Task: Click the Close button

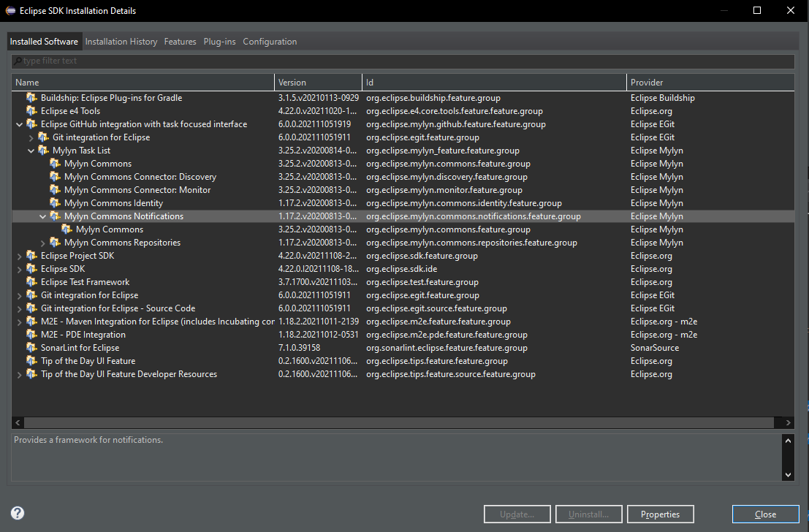Action: (766, 514)
